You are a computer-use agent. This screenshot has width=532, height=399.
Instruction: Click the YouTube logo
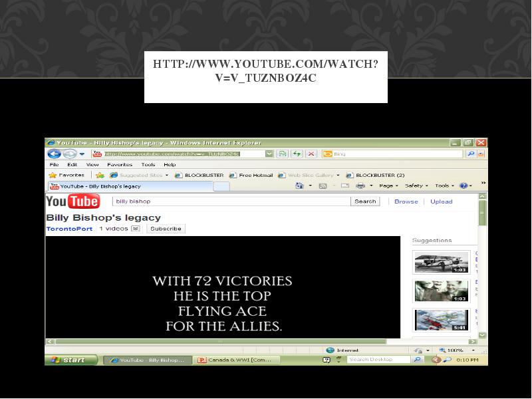(73, 201)
